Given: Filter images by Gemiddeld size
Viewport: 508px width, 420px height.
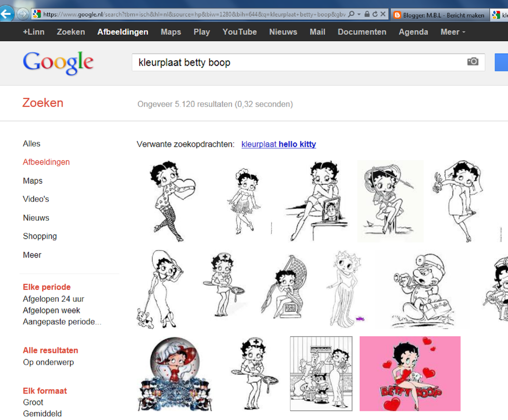Looking at the screenshot, I should coord(42,413).
